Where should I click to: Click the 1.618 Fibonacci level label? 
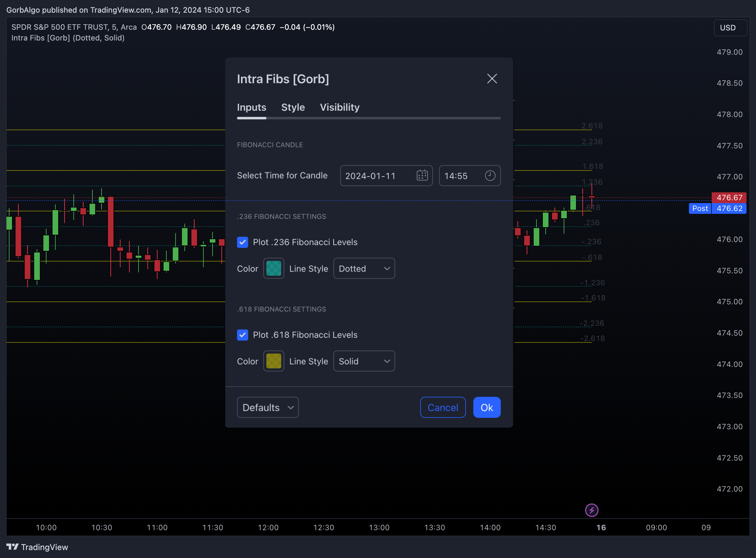point(592,166)
